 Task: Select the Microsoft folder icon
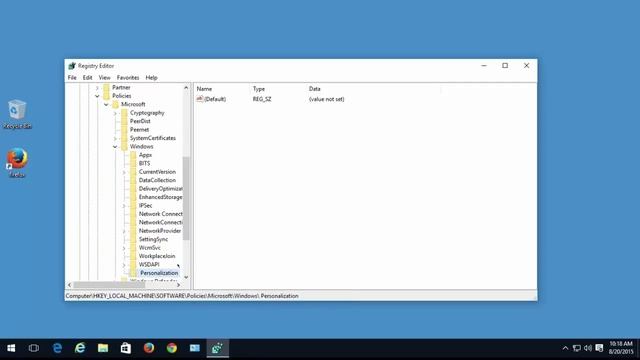click(116, 104)
